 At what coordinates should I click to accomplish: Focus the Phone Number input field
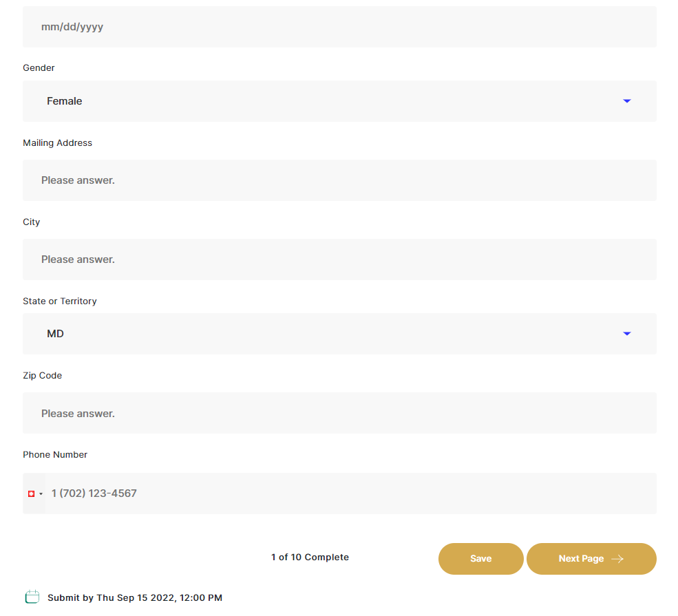coord(351,493)
